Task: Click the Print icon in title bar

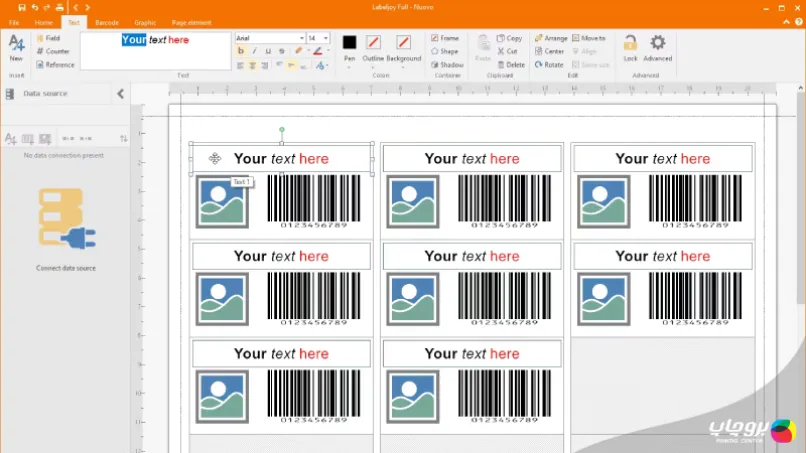Action: (60, 8)
